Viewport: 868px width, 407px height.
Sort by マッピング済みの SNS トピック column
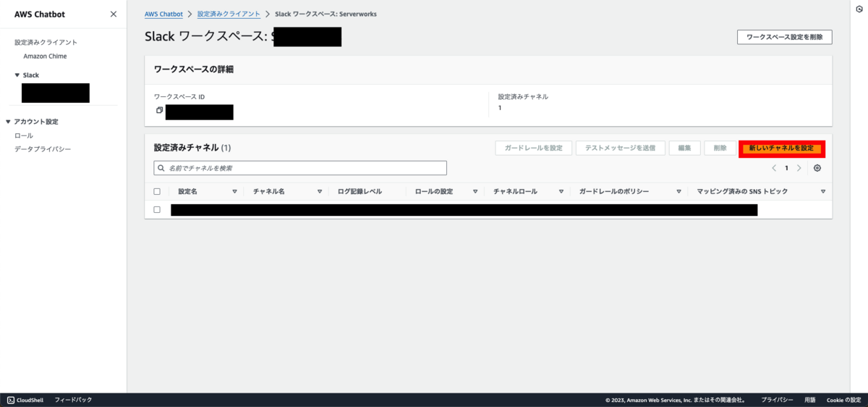pyautogui.click(x=823, y=192)
